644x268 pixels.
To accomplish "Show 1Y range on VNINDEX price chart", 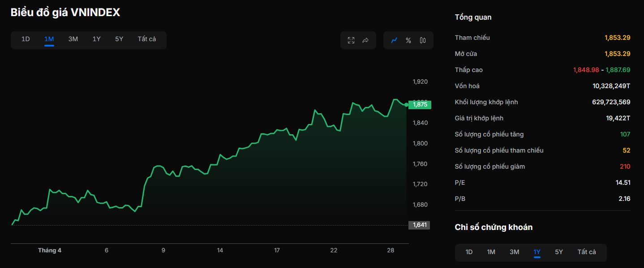I will (x=96, y=39).
